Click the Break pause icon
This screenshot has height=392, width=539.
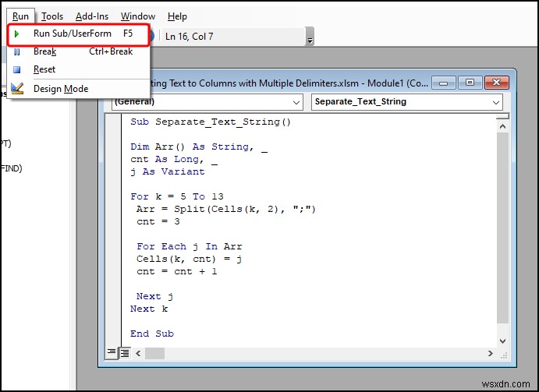[x=16, y=52]
